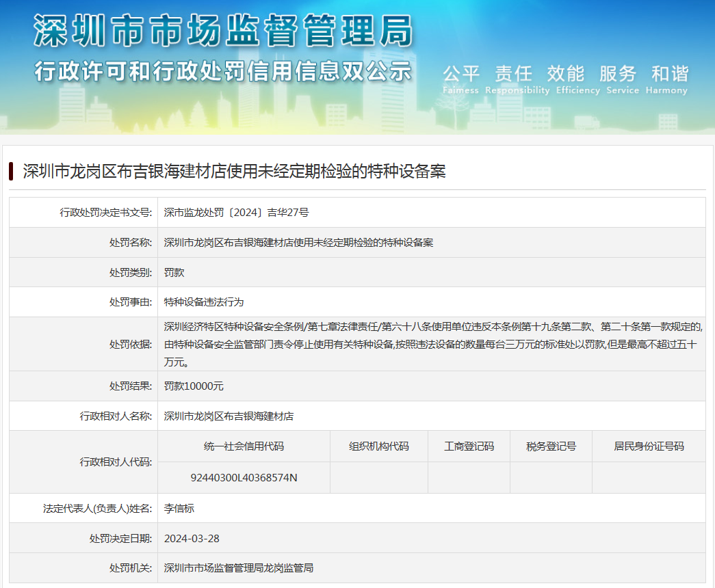Click the 罚款10000元 penalty result

(x=194, y=386)
